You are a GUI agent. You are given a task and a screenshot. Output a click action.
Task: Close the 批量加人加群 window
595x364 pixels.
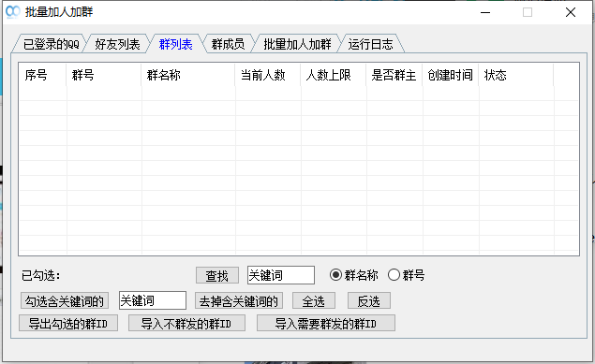point(571,12)
